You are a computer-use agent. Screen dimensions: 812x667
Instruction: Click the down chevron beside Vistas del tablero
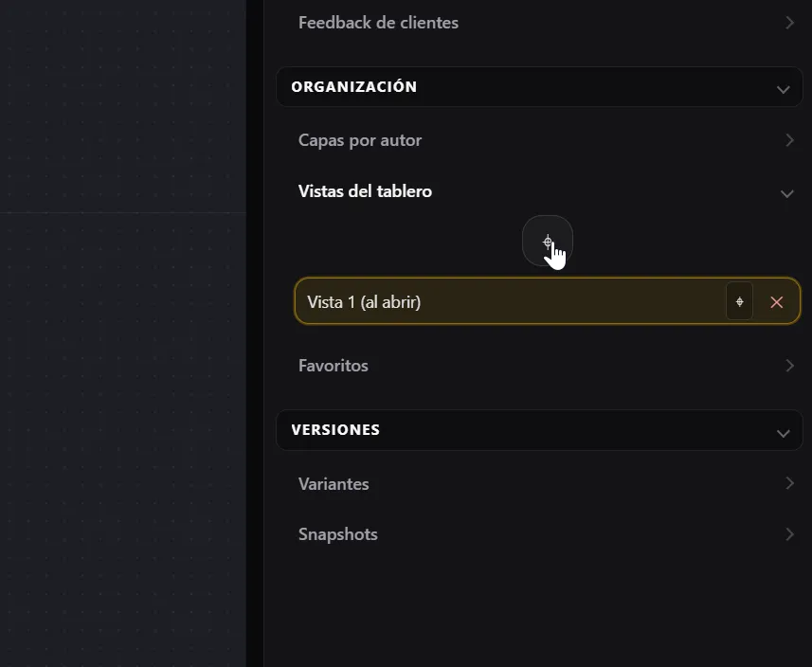click(x=787, y=193)
